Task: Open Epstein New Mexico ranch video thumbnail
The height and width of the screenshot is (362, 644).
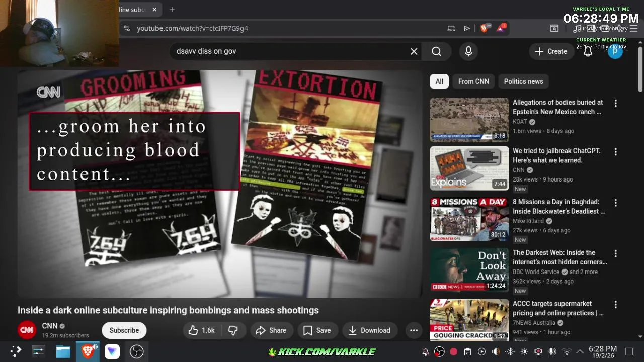Action: click(x=469, y=120)
